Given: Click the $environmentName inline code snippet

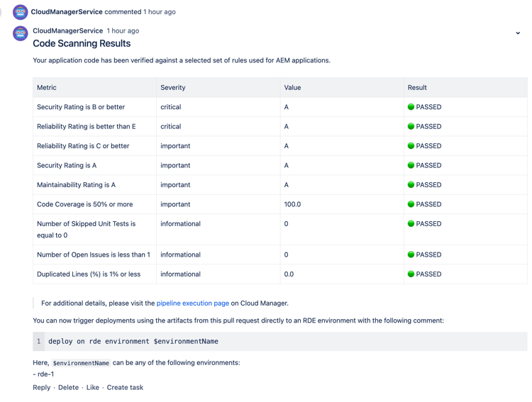Looking at the screenshot, I should pos(81,363).
